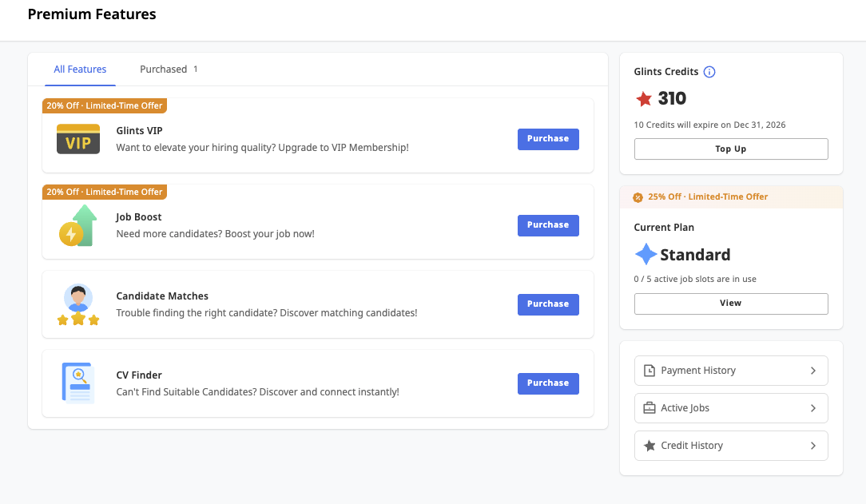Switch to the All Features tab

[80, 69]
